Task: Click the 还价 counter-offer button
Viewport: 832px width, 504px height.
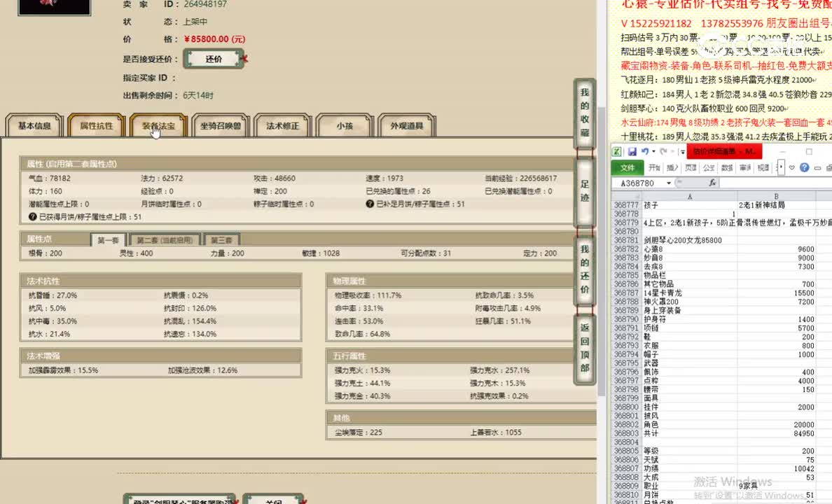Action: coord(214,59)
